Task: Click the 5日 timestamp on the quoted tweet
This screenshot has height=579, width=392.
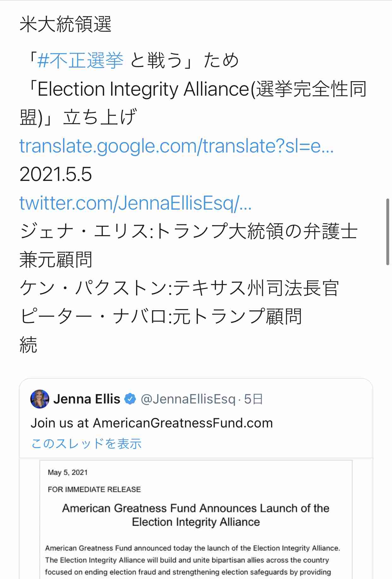Action: [x=254, y=399]
